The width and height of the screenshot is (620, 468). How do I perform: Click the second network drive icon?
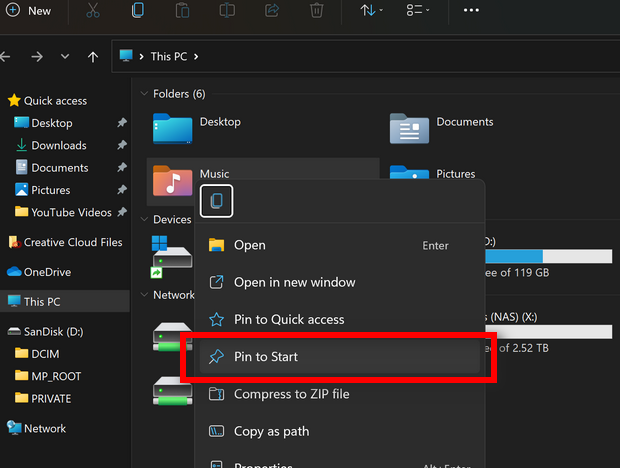pyautogui.click(x=173, y=391)
